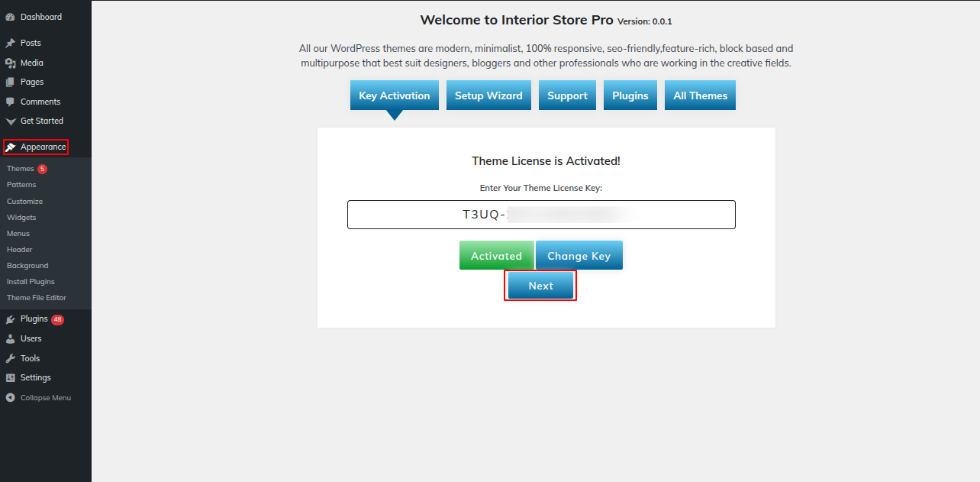Select the Plugins tab in welcome page

coord(630,95)
